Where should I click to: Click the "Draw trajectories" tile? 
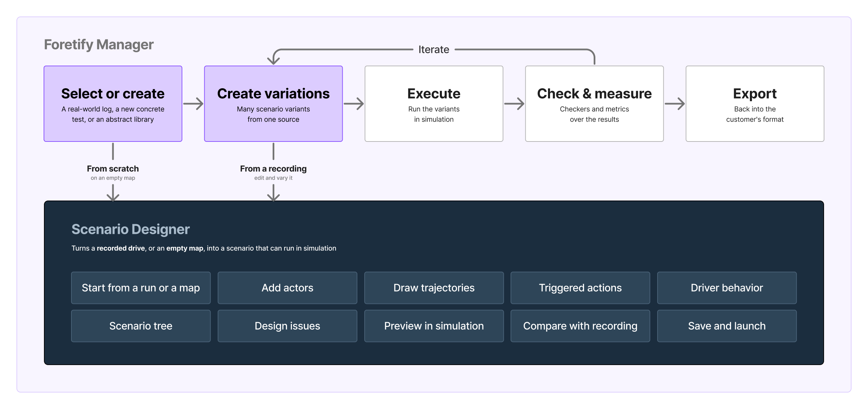[x=434, y=288]
